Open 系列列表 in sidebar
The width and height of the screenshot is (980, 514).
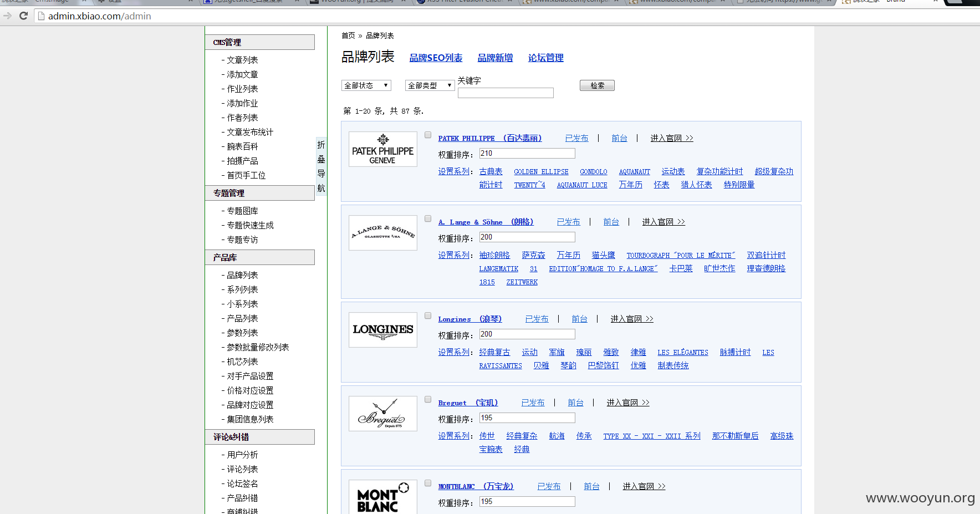click(242, 289)
